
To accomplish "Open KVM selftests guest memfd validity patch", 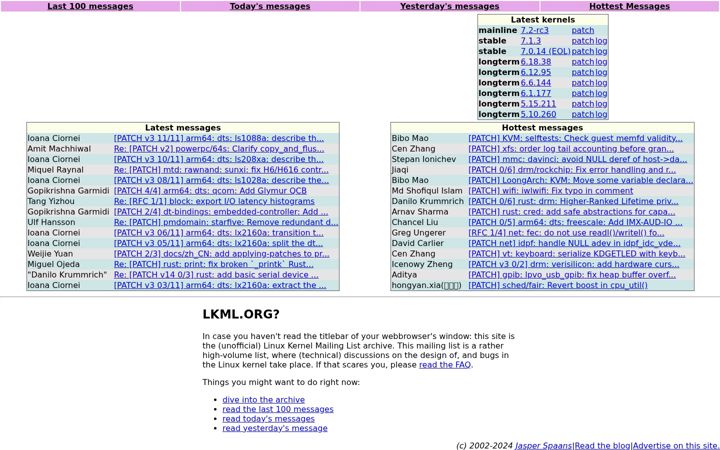I will click(575, 138).
